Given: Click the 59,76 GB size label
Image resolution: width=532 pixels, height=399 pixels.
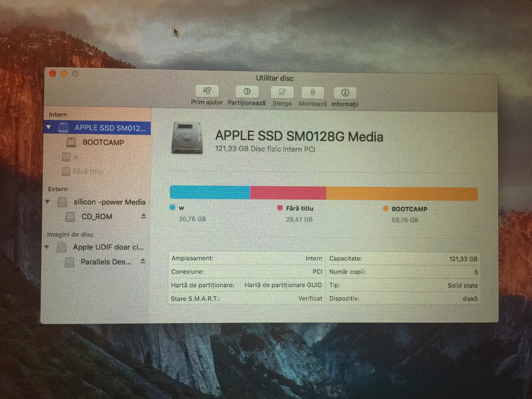Looking at the screenshot, I should tap(405, 220).
